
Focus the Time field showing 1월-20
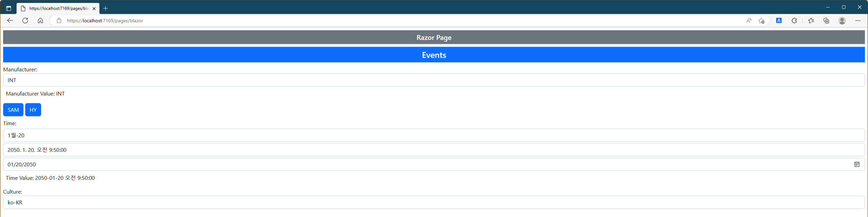(434, 135)
